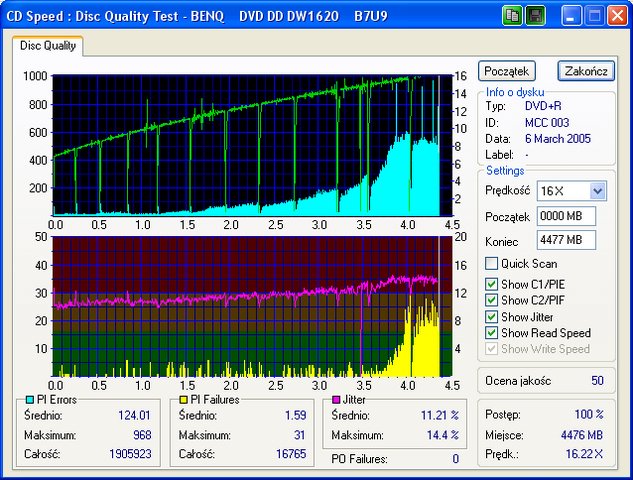Viewport: 633px width, 480px height.
Task: Click the Info o dysku group label
Action: [515, 92]
